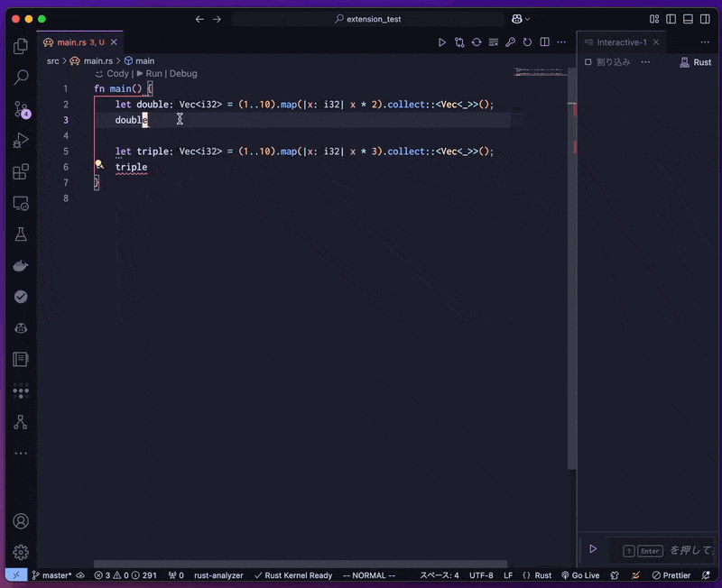Open the Copilot chat view in sidebar
The height and width of the screenshot is (588, 722).
tap(21, 328)
